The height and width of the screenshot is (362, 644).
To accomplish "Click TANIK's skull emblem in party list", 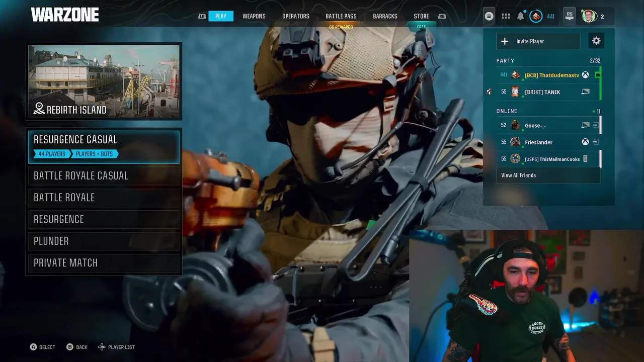I will coord(515,92).
